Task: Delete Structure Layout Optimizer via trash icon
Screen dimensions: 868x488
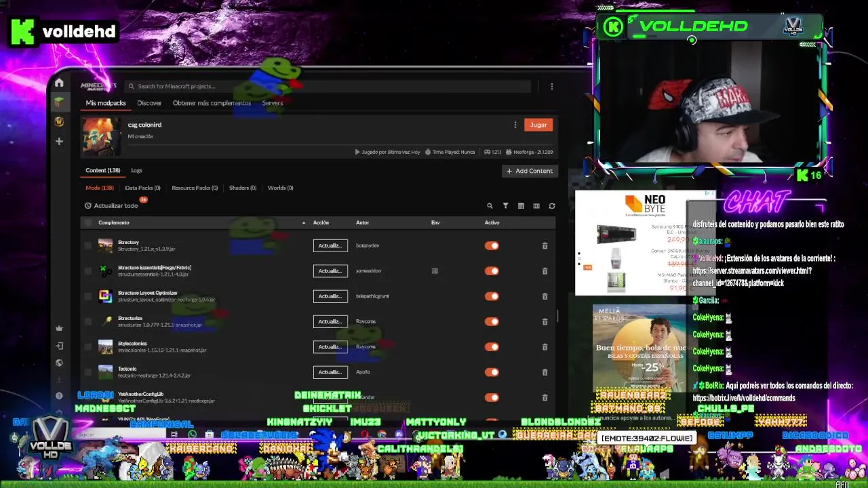Action: 545,296
